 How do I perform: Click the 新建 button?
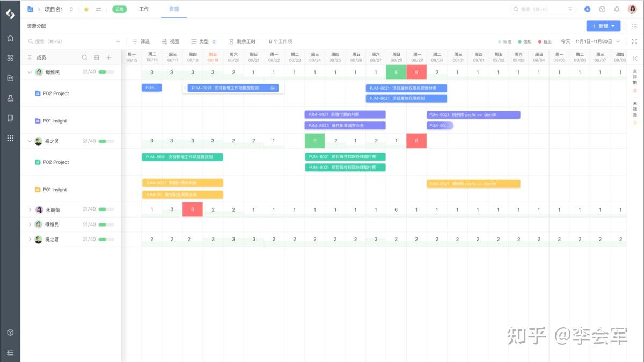(x=603, y=26)
